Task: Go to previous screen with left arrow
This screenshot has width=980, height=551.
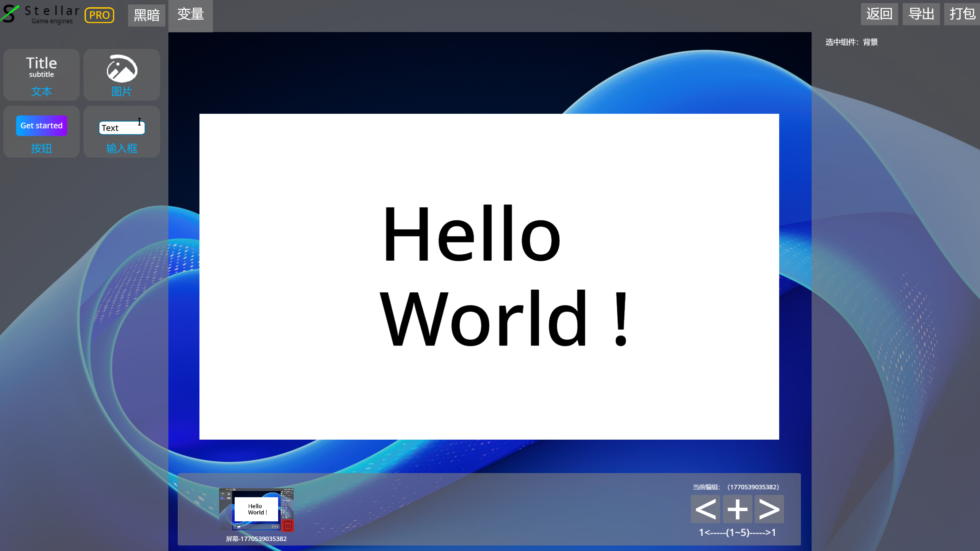Action: pyautogui.click(x=705, y=509)
